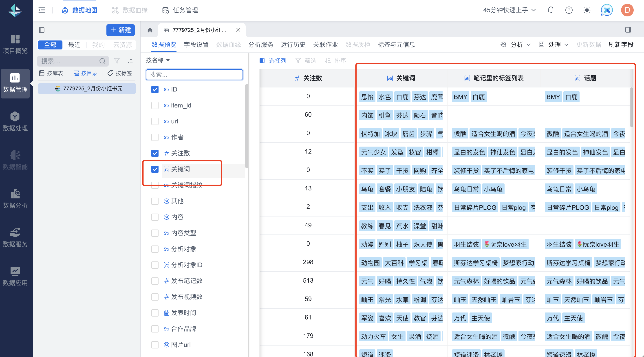
Task: Click the 话题 column header
Action: coord(585,78)
